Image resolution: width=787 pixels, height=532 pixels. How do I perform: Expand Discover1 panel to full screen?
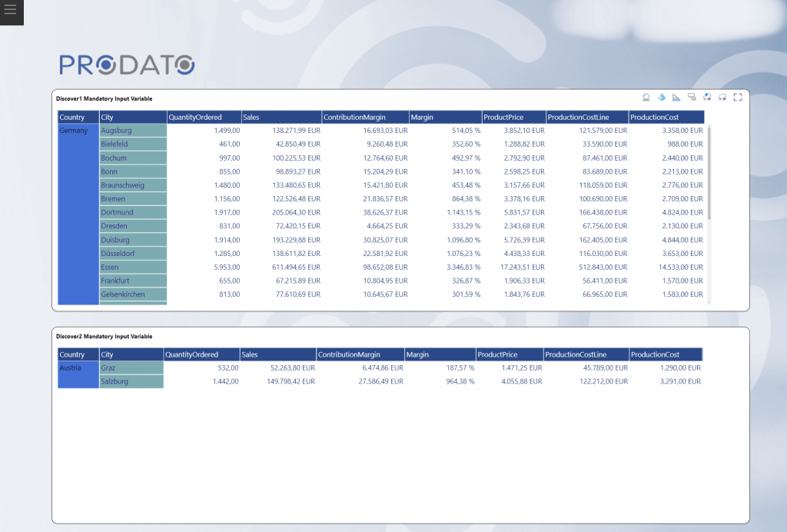point(738,98)
